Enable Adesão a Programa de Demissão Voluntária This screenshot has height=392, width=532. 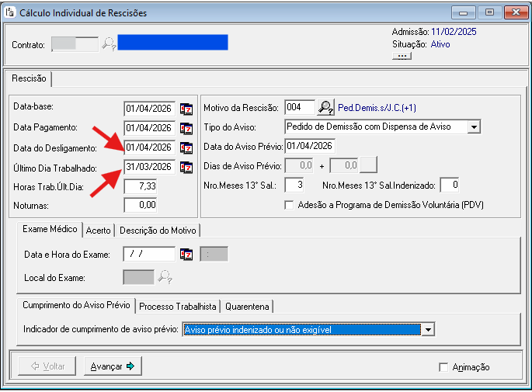point(290,205)
